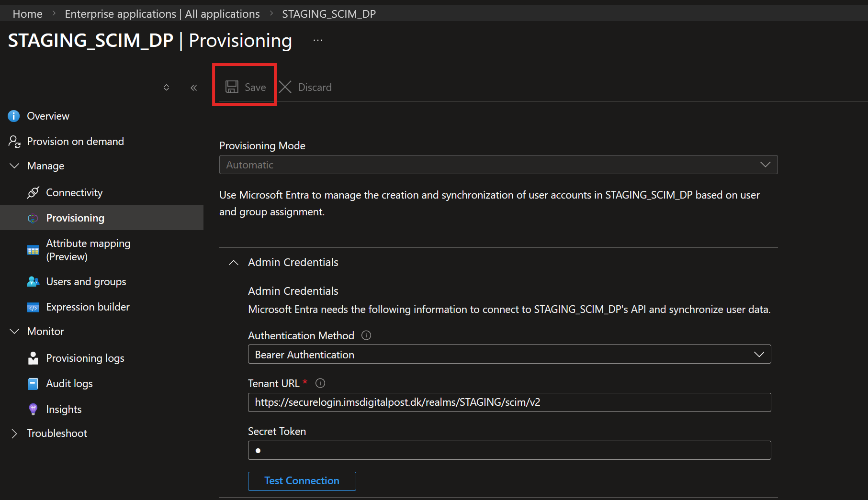The height and width of the screenshot is (500, 868).
Task: Open Insights in sidebar
Action: pyautogui.click(x=64, y=409)
